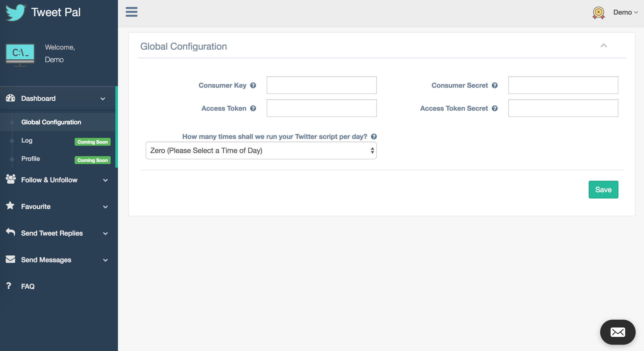Screen dimensions: 644x351
Task: Open the Send Messages sidebar menu
Action: [x=57, y=260]
